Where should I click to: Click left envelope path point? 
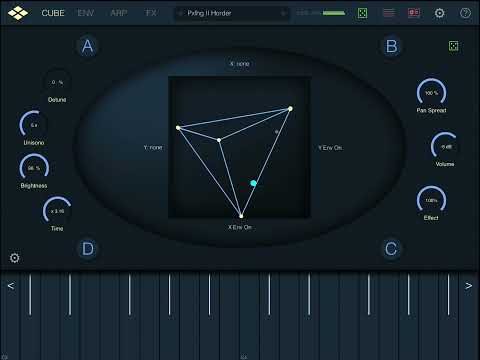(x=178, y=128)
